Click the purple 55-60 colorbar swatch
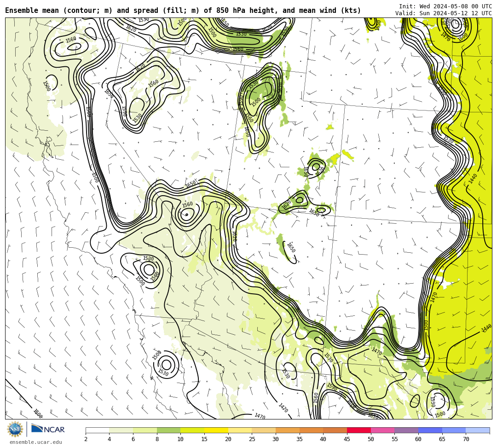The image size is (497, 448). coord(406,430)
